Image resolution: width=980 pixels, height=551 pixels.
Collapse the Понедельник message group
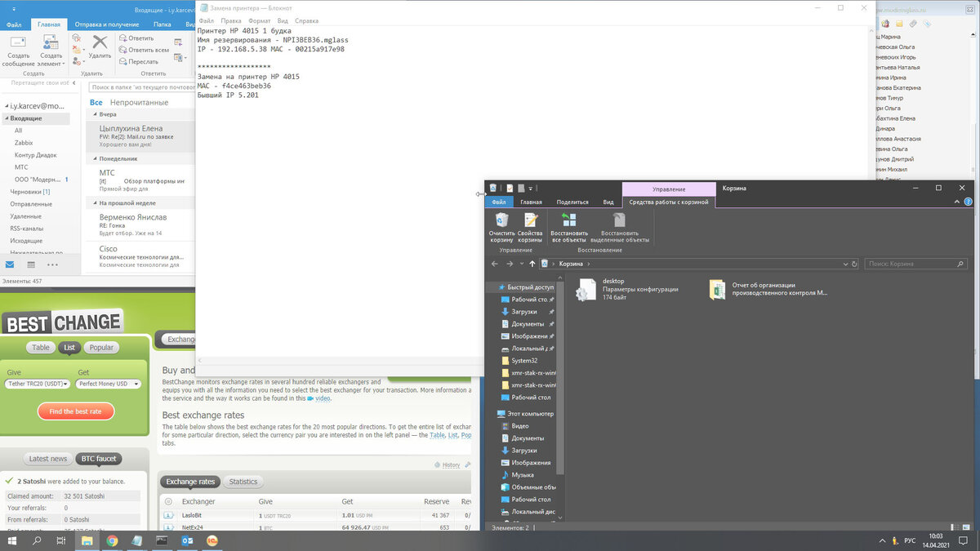click(95, 159)
